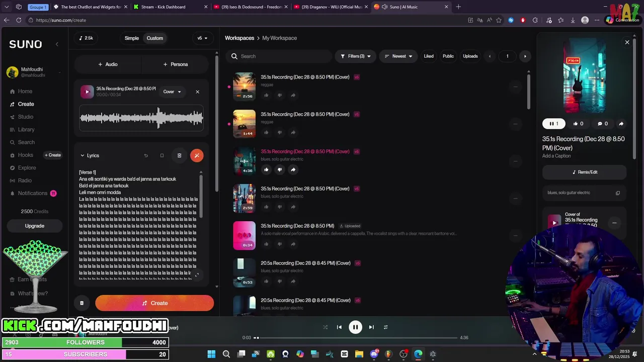
Task: Clear lyrics with trash icon
Action: (179, 155)
